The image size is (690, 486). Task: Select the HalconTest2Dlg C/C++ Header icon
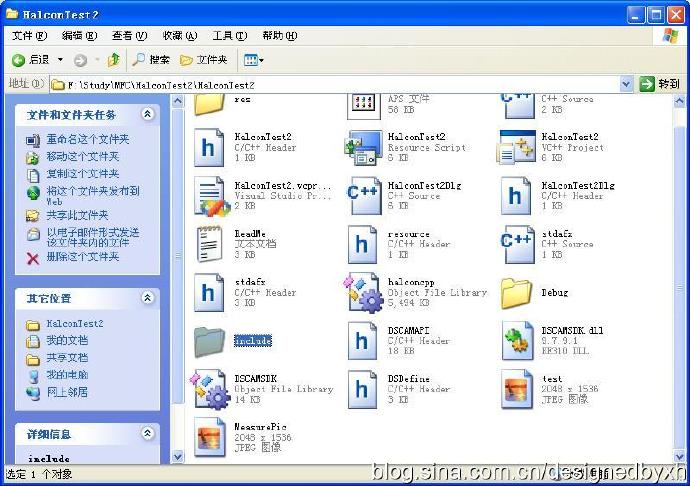tap(516, 195)
